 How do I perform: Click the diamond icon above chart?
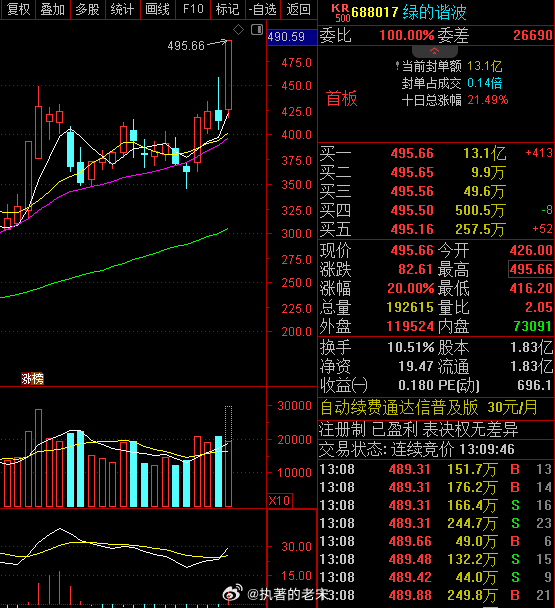tap(239, 29)
